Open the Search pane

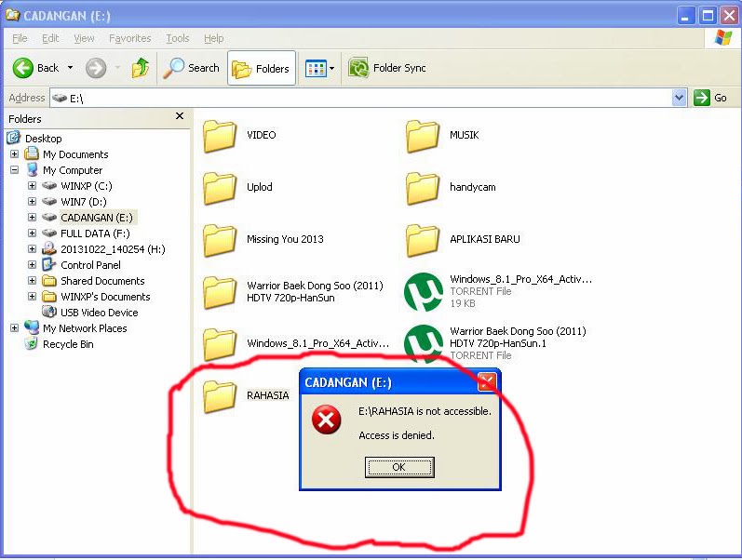[x=191, y=68]
